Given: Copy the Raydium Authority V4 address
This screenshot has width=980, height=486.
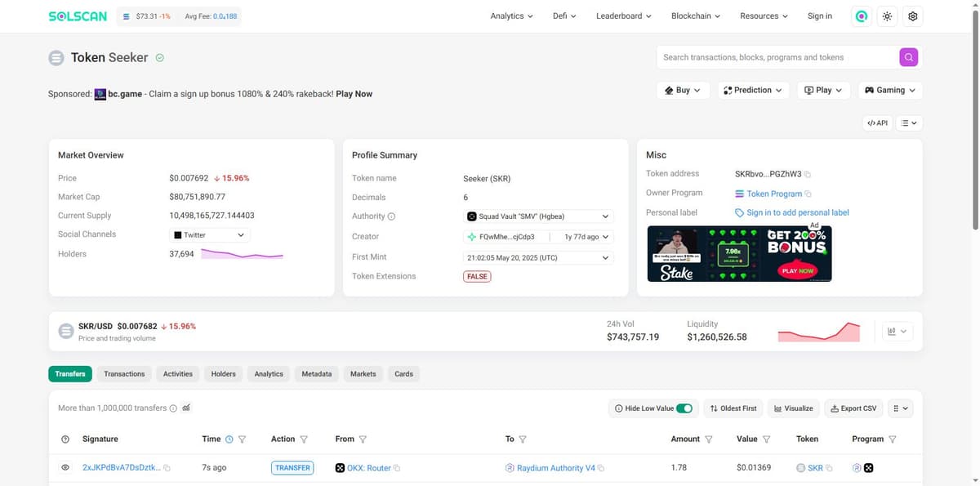Looking at the screenshot, I should 601,468.
